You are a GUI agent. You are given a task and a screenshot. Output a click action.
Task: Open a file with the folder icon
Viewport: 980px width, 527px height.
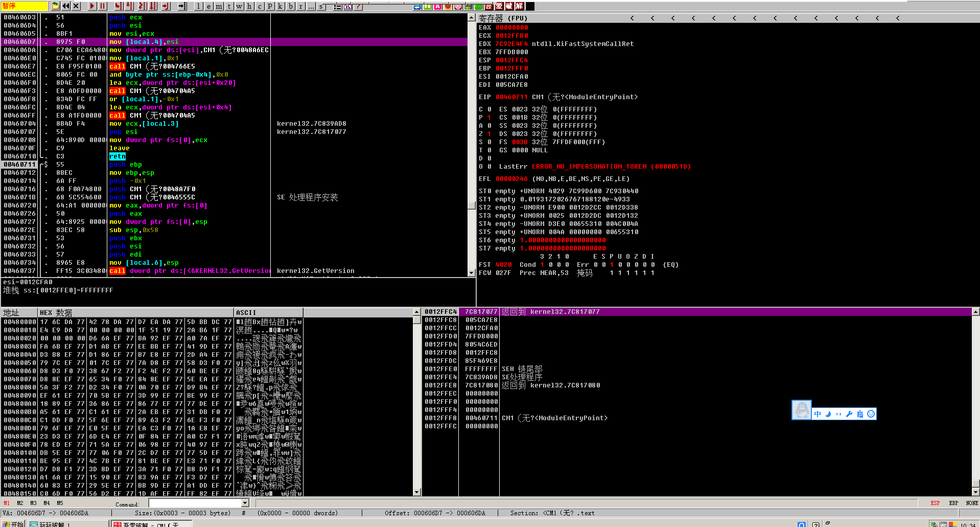(x=55, y=6)
